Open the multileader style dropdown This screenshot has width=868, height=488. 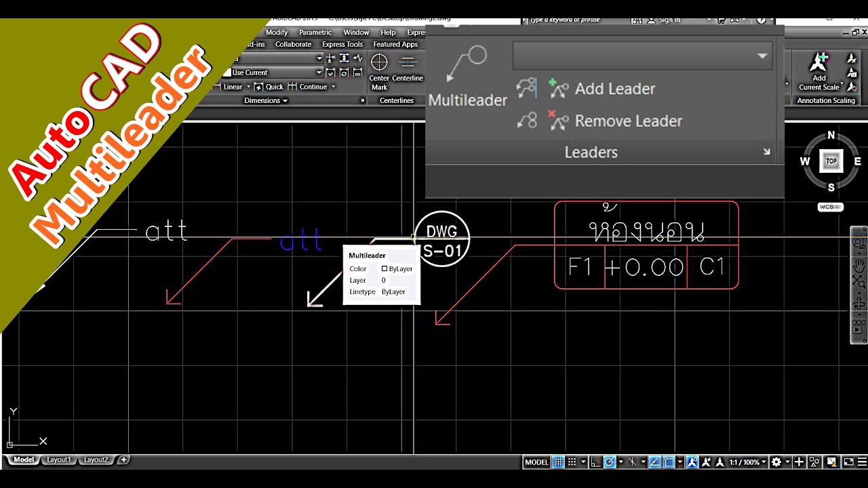tap(642, 56)
